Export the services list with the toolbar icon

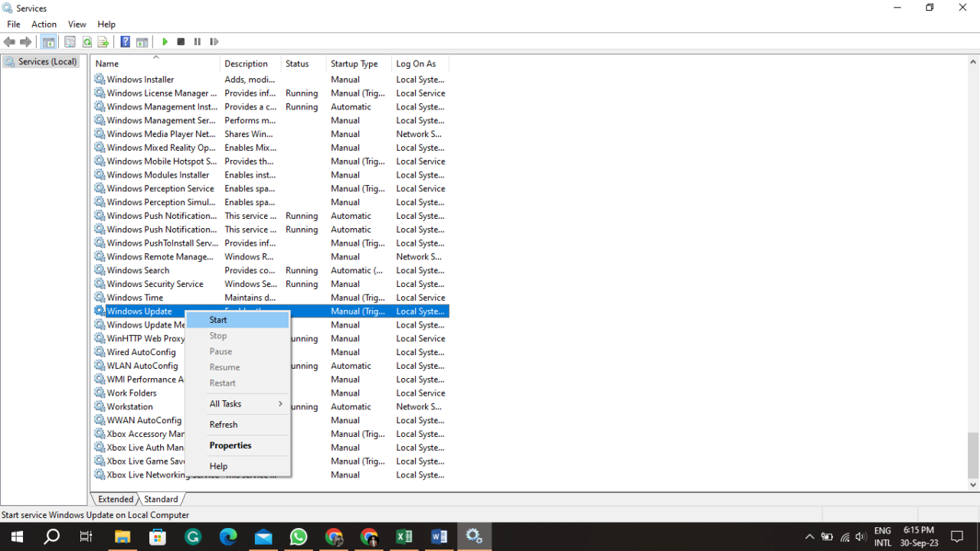coord(103,41)
